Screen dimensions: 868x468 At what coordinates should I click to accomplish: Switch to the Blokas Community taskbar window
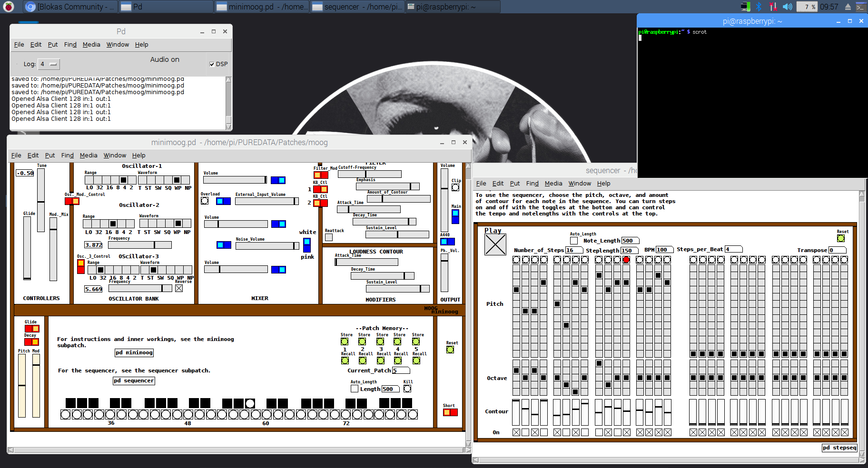70,7
